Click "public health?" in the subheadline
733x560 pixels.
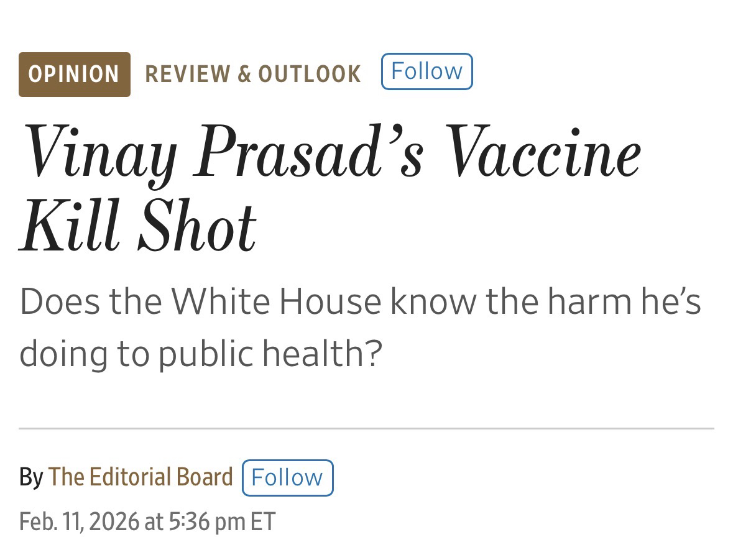[269, 353]
